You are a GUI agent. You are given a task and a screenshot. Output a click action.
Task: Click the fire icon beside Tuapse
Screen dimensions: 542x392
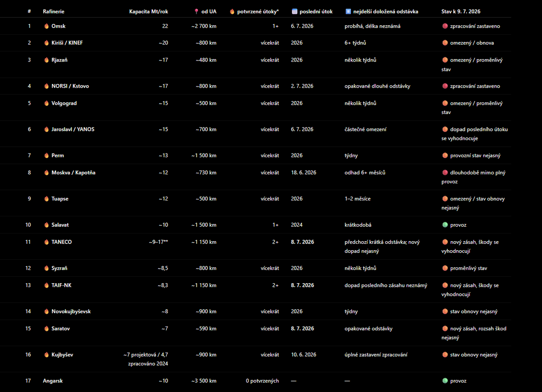46,199
